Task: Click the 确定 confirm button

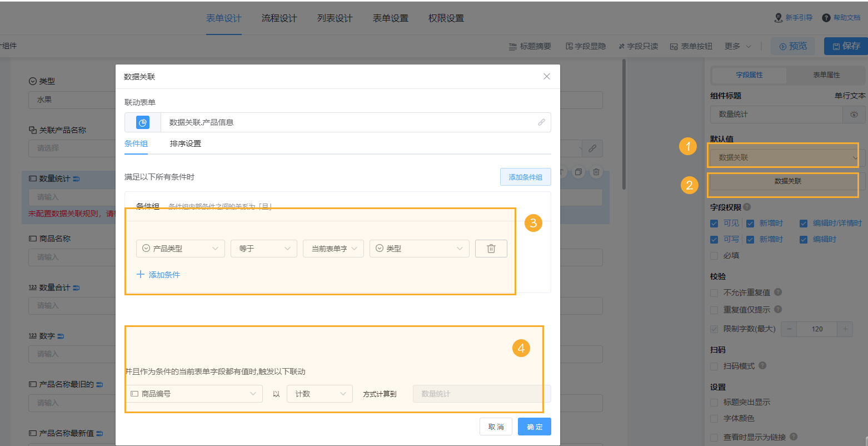Action: tap(535, 427)
